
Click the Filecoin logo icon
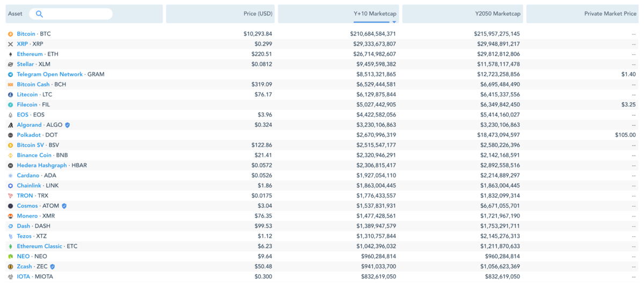click(x=10, y=105)
